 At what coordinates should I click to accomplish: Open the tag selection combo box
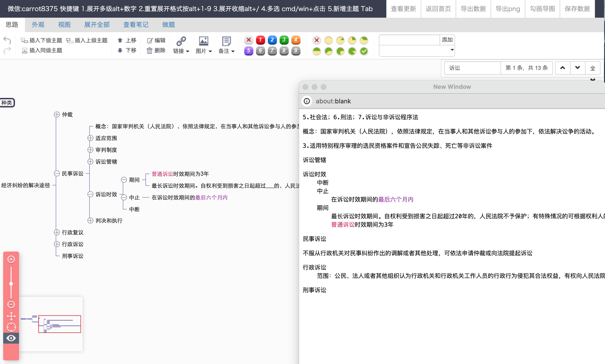[x=417, y=51]
